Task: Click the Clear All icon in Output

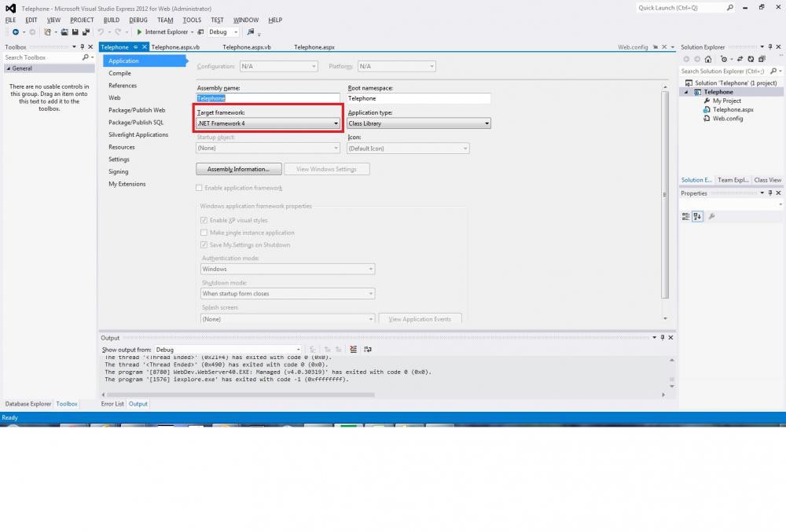Action: [353, 350]
